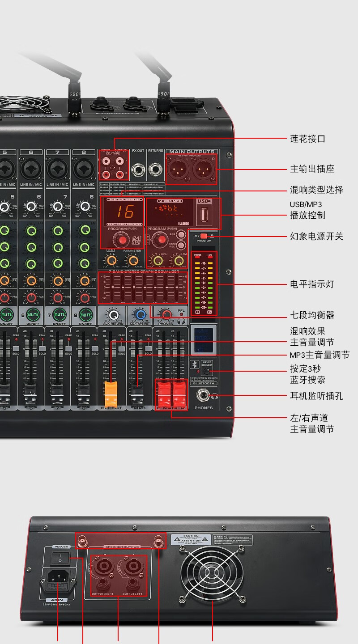358x644 pixels.
Task: Click the "耳机监听插孔" label
Action: pyautogui.click(x=317, y=396)
